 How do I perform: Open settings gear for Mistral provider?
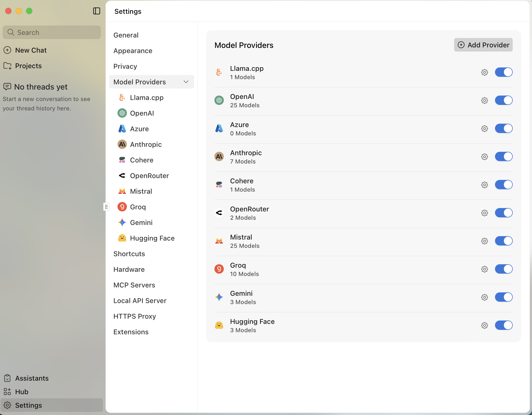coord(484,241)
